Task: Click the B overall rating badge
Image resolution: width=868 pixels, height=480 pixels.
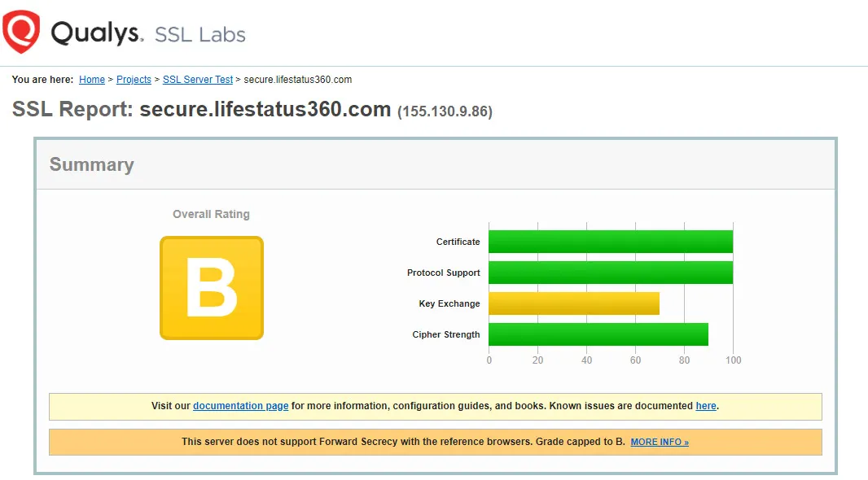Action: tap(212, 287)
